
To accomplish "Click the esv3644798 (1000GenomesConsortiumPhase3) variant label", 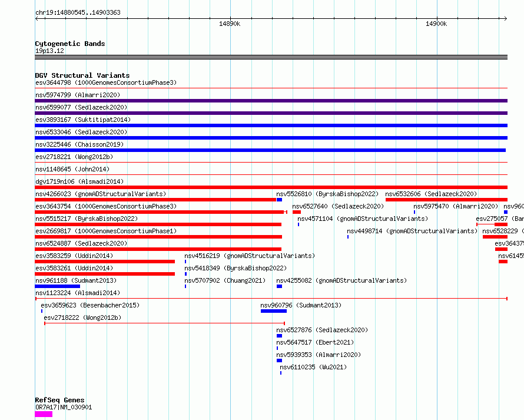I will coord(106,82).
